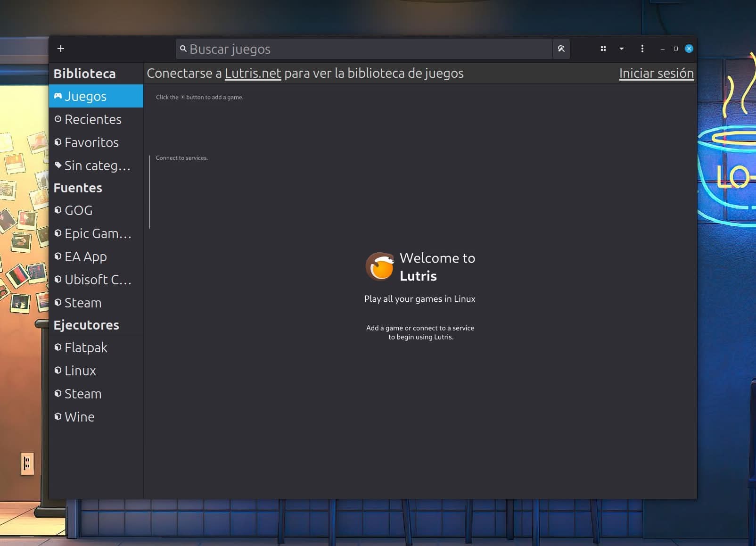Show Recientes games list
The width and height of the screenshot is (756, 546).
click(93, 119)
